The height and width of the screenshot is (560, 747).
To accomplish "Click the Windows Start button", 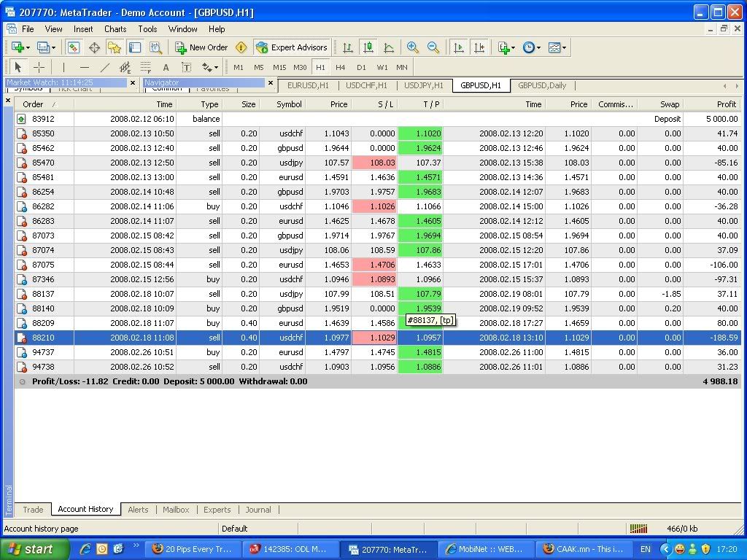I will click(35, 549).
